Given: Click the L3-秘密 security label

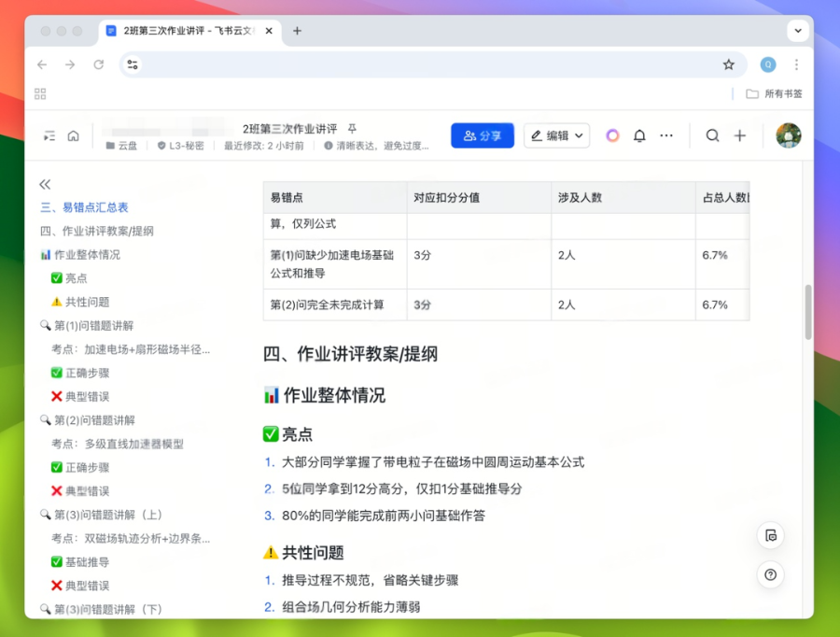Looking at the screenshot, I should pos(180,146).
